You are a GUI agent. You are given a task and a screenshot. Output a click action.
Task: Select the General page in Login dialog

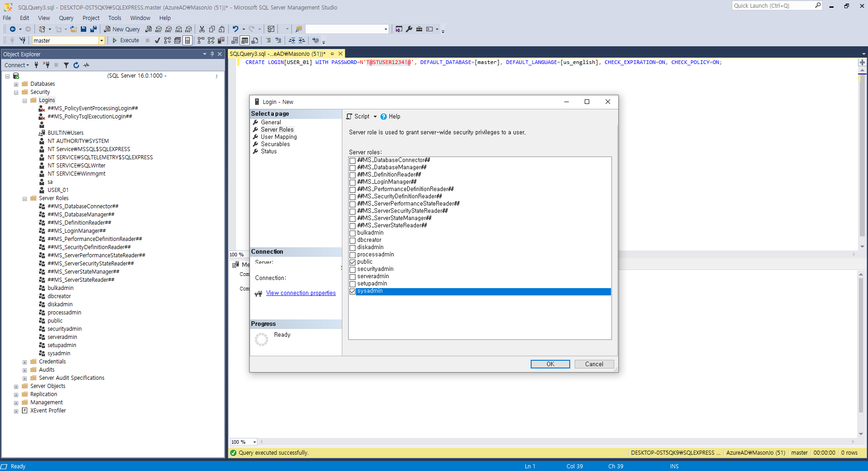click(271, 123)
